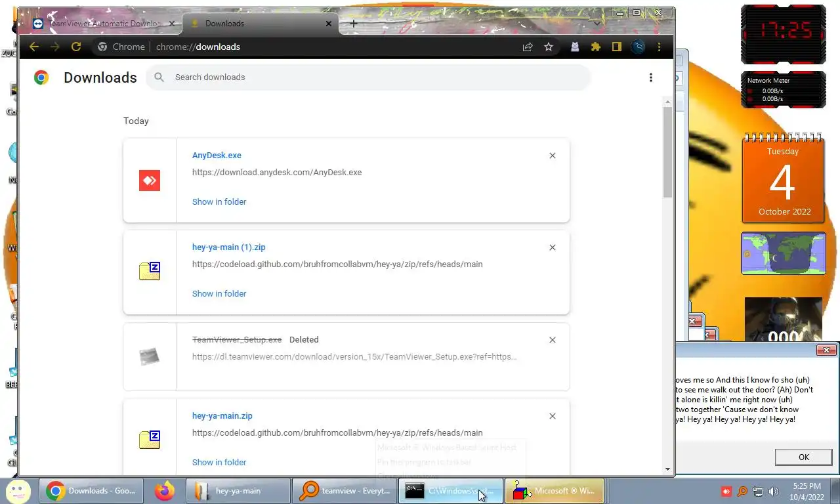Open Chrome profile avatar
The width and height of the screenshot is (840, 504).
(x=638, y=47)
